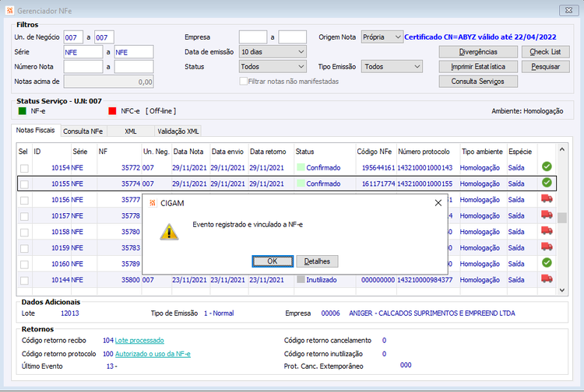Click red truck icon on row 10156
Image resolution: width=584 pixels, height=392 pixels.
pyautogui.click(x=547, y=199)
